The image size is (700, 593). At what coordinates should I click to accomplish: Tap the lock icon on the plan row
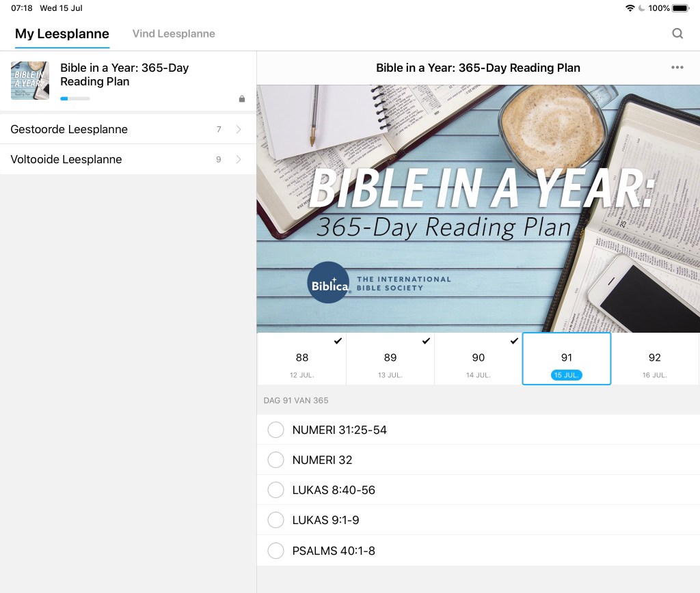pos(242,99)
